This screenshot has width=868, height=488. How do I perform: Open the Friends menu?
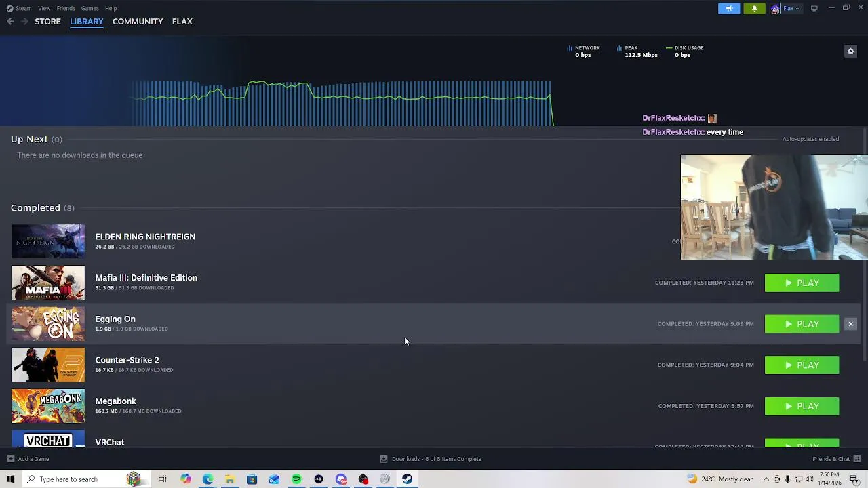point(66,8)
